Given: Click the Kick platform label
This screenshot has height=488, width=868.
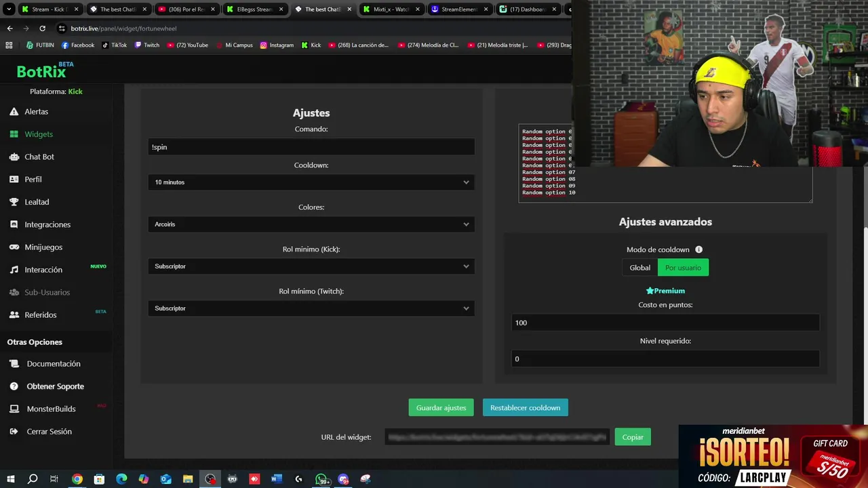Looking at the screenshot, I should 75,91.
